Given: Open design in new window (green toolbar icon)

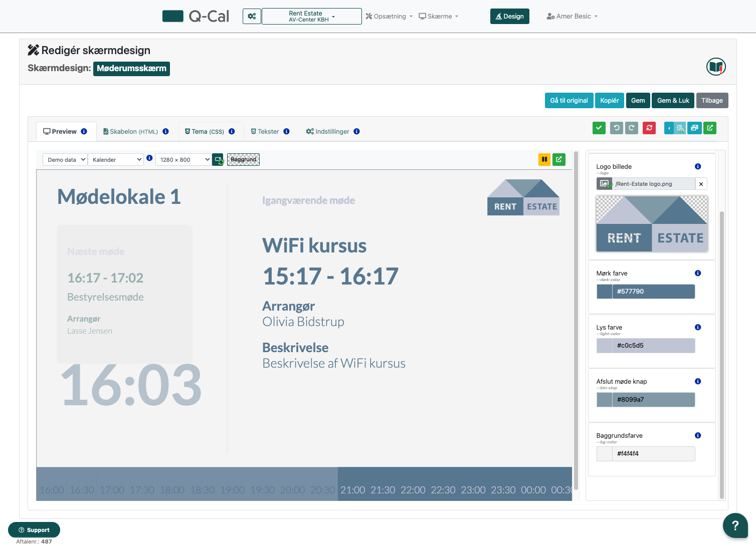Looking at the screenshot, I should pos(710,128).
